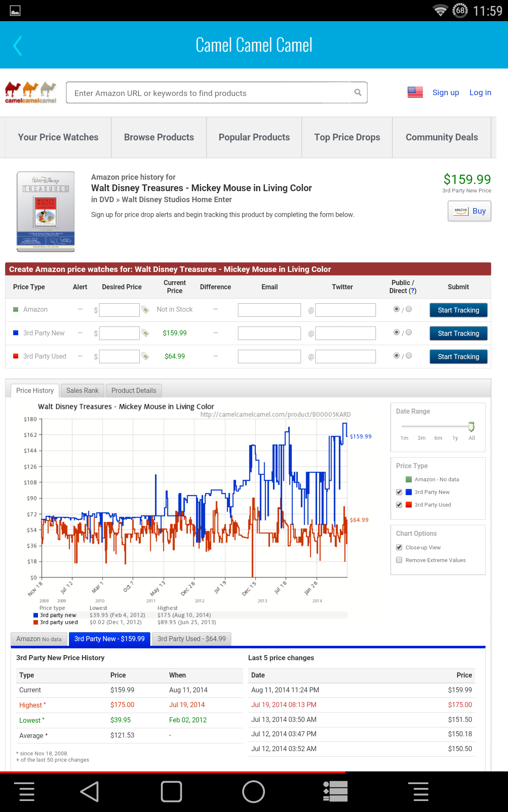Viewport: 508px width, 812px height.
Task: Open Popular Products menu
Action: (254, 137)
